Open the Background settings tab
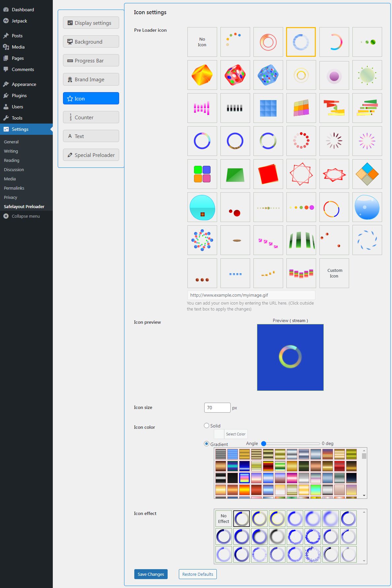Viewport: 392px width, 588px height. pos(91,42)
